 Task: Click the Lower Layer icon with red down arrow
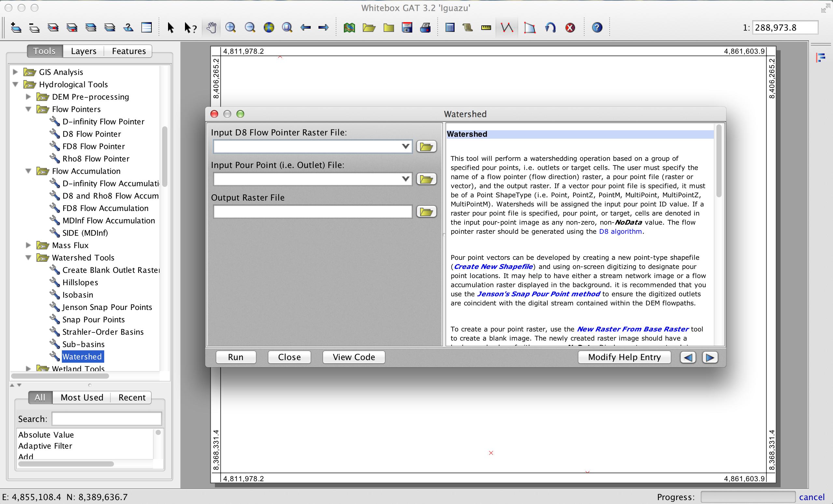72,27
